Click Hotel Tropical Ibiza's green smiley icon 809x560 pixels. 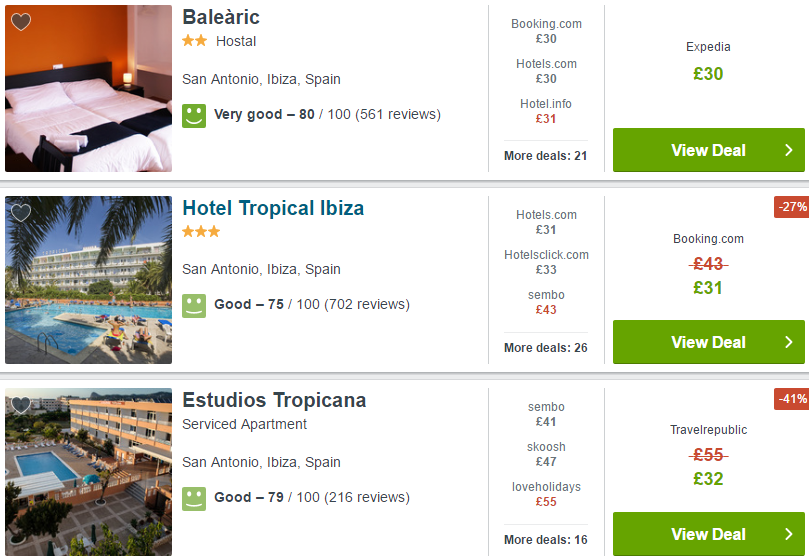(194, 304)
